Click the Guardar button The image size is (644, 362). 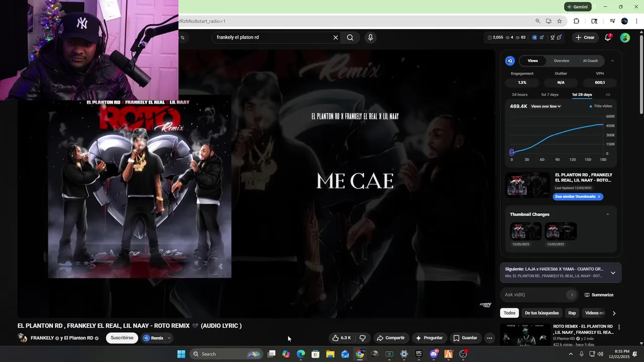tap(465, 338)
